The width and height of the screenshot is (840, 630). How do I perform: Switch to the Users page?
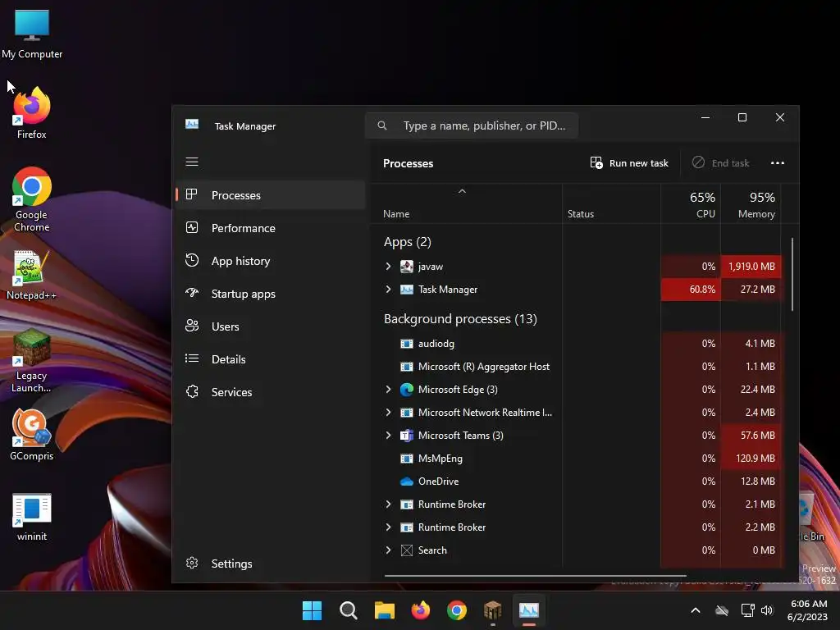[x=271, y=326]
